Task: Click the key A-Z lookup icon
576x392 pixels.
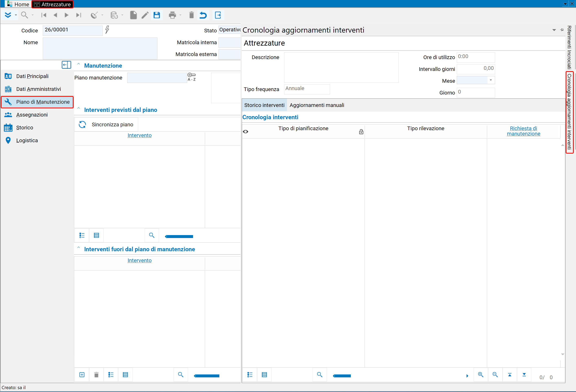Action: 192,77
